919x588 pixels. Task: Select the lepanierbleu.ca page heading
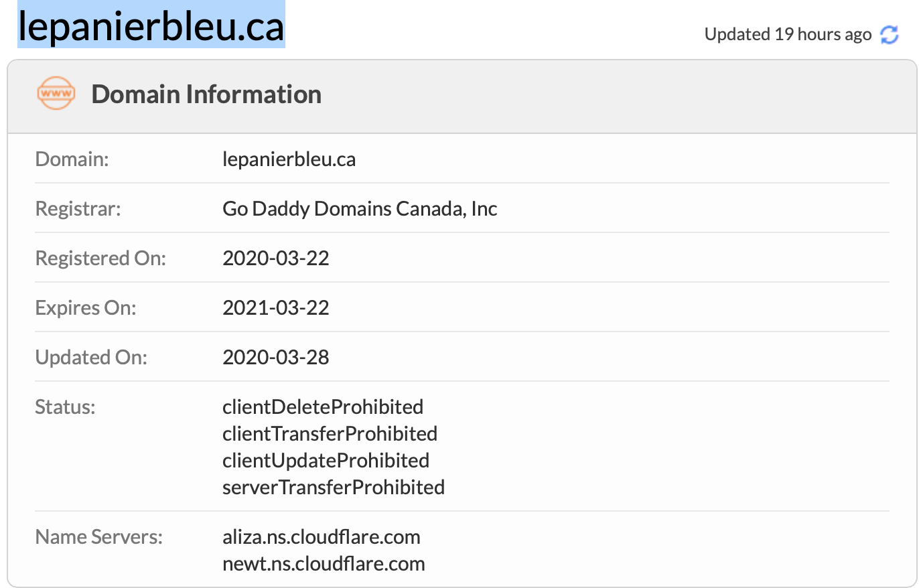(151, 27)
